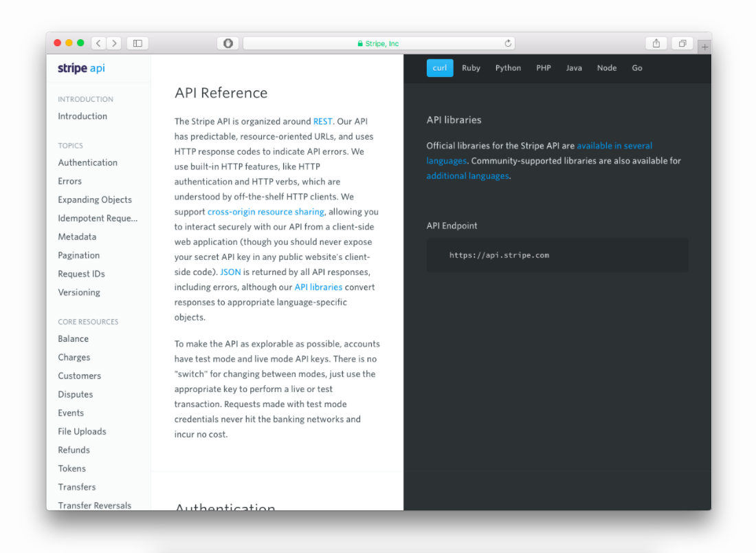Open Refunds resource in sidebar
Image resolution: width=756 pixels, height=553 pixels.
click(x=74, y=451)
